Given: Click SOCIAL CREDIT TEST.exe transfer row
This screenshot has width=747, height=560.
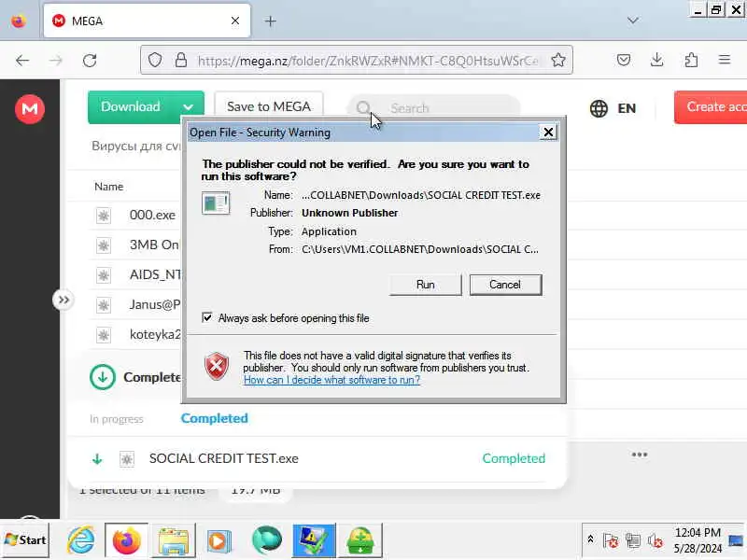Looking at the screenshot, I should point(317,458).
